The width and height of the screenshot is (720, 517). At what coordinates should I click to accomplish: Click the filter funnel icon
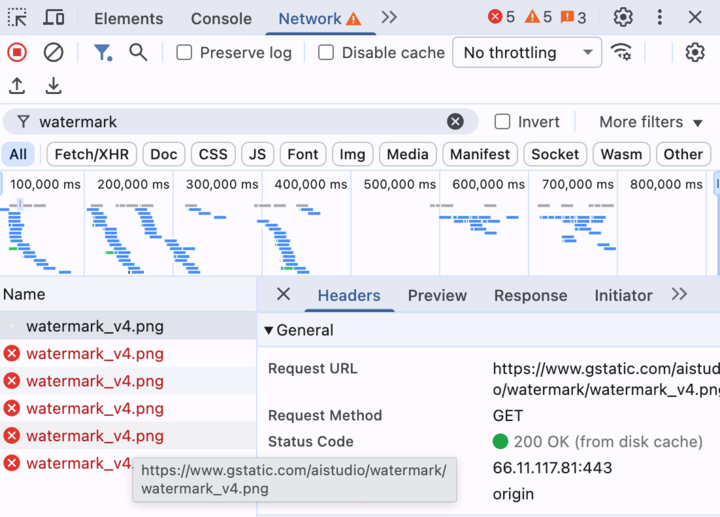[x=102, y=52]
